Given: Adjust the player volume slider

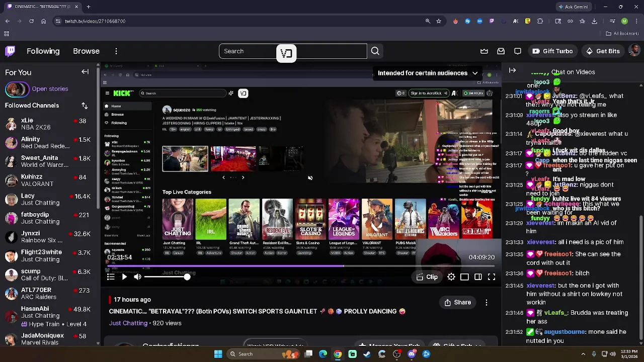Looking at the screenshot, I should [166, 277].
